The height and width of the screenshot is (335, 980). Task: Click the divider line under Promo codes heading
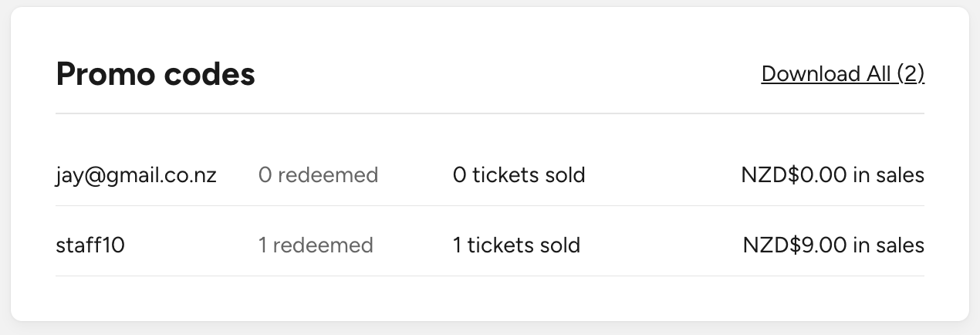490,113
